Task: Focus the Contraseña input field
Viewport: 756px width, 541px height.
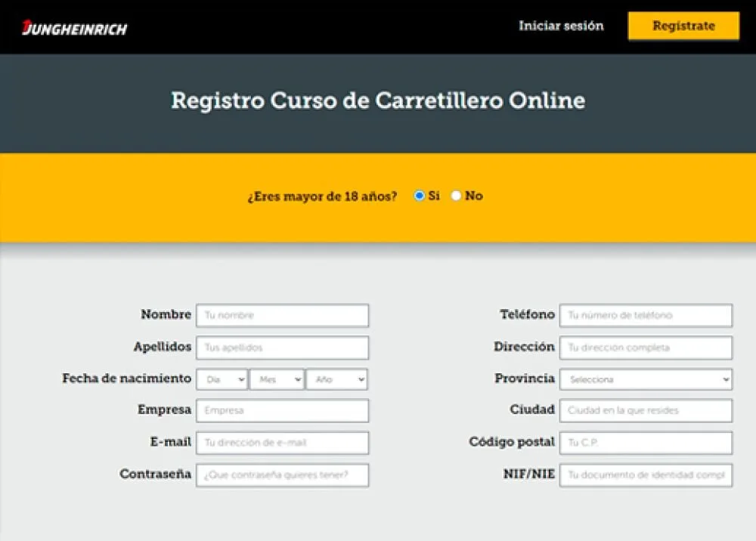Action: [283, 475]
